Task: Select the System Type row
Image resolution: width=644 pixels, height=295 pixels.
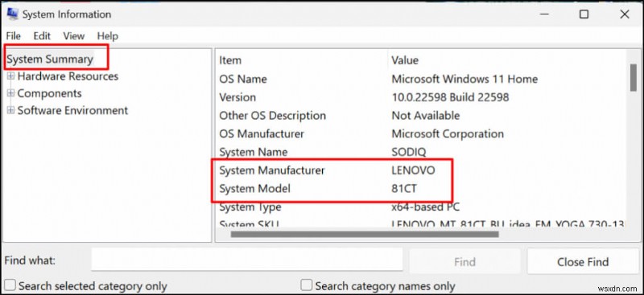Action: tap(421, 207)
